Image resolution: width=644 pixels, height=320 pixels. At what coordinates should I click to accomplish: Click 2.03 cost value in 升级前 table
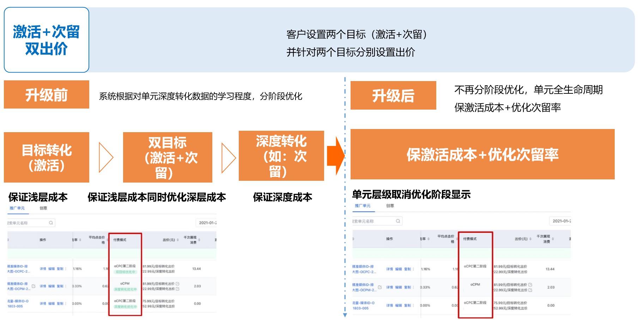(x=197, y=286)
